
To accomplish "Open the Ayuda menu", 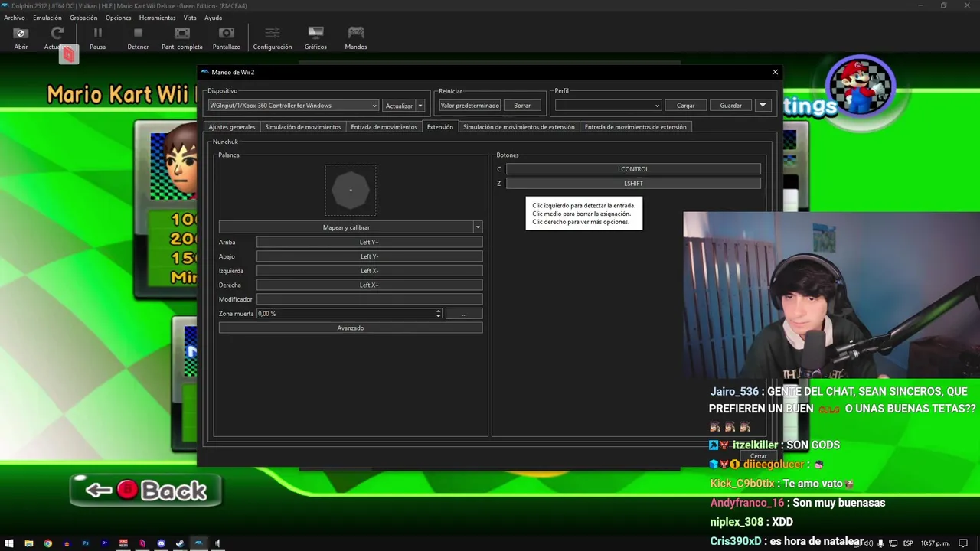I will coord(214,18).
